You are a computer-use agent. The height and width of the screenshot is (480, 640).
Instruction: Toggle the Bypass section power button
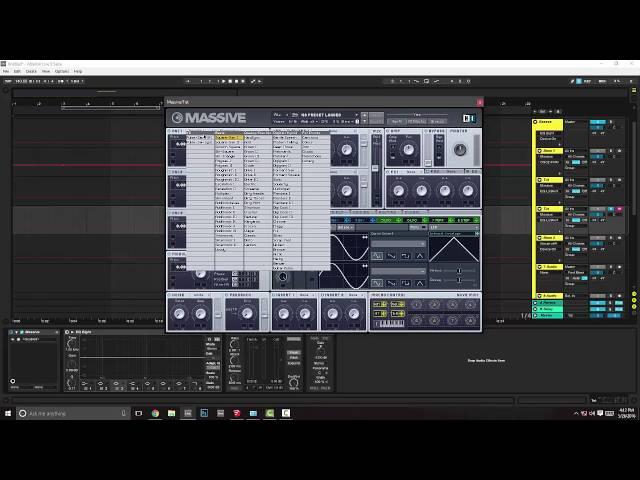tap(426, 131)
